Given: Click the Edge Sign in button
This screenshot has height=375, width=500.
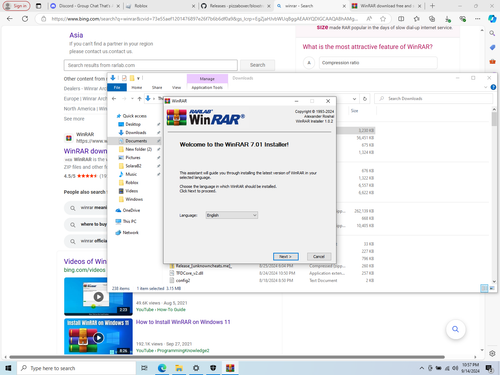Looking at the screenshot, I should click(x=16, y=6).
